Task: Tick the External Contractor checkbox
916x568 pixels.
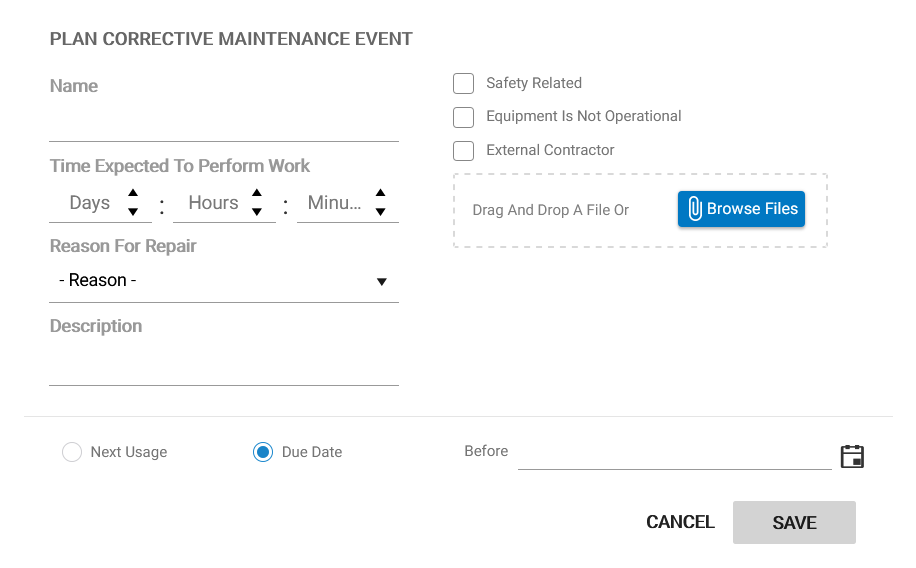Action: (x=463, y=151)
